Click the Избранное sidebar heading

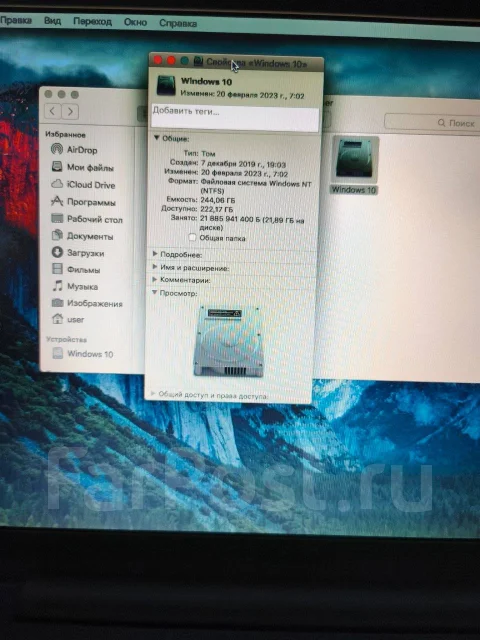(x=65, y=134)
